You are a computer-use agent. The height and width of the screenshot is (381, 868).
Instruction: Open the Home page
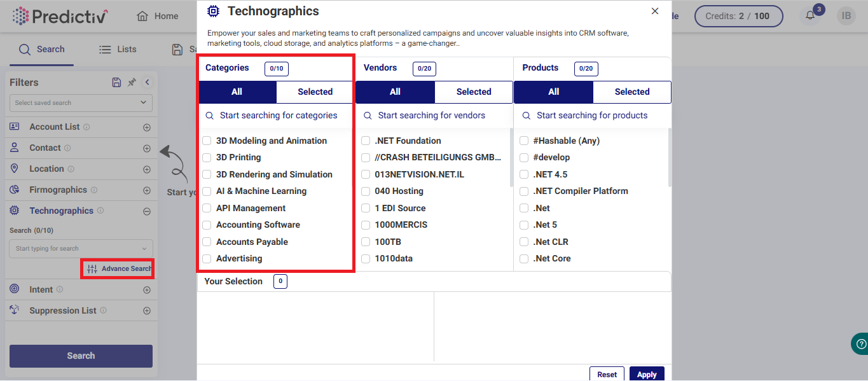click(158, 16)
